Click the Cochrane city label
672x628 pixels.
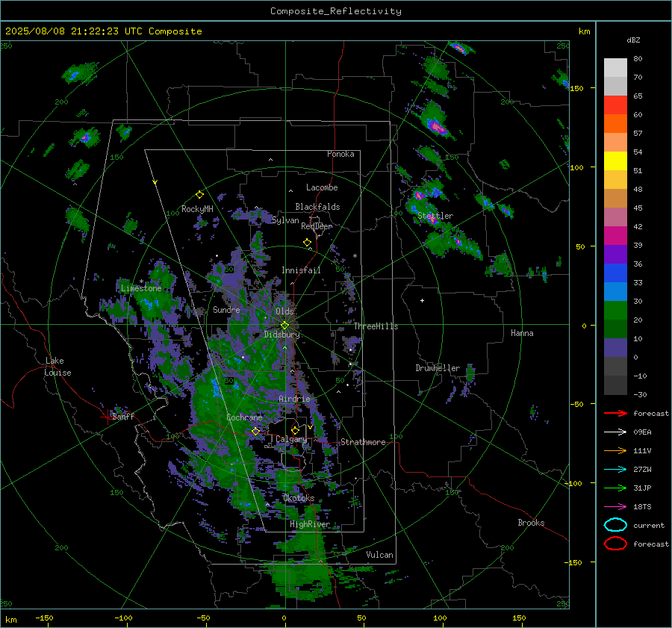tap(244, 417)
